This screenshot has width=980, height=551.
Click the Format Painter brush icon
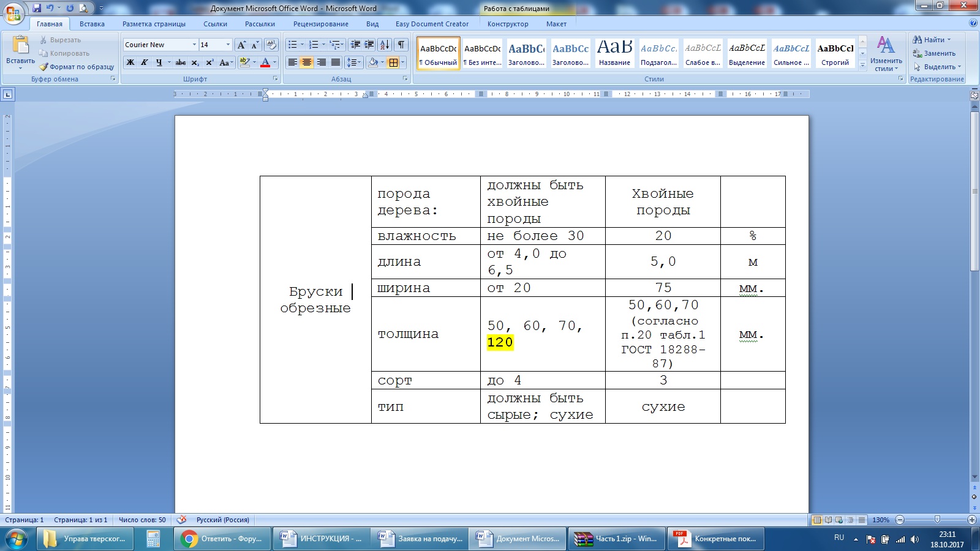point(44,67)
